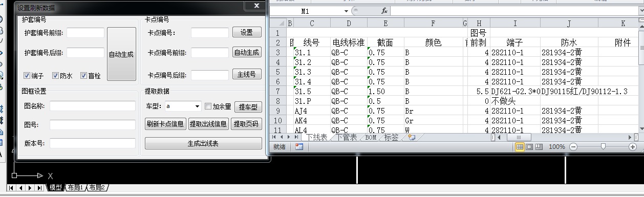
Task: Tick the 端子 checkbox
Action: 27,76
